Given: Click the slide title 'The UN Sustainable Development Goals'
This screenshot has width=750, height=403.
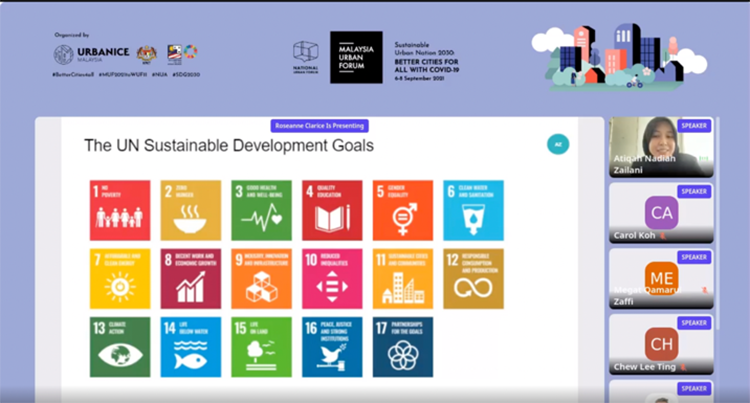Looking at the screenshot, I should click(x=229, y=145).
